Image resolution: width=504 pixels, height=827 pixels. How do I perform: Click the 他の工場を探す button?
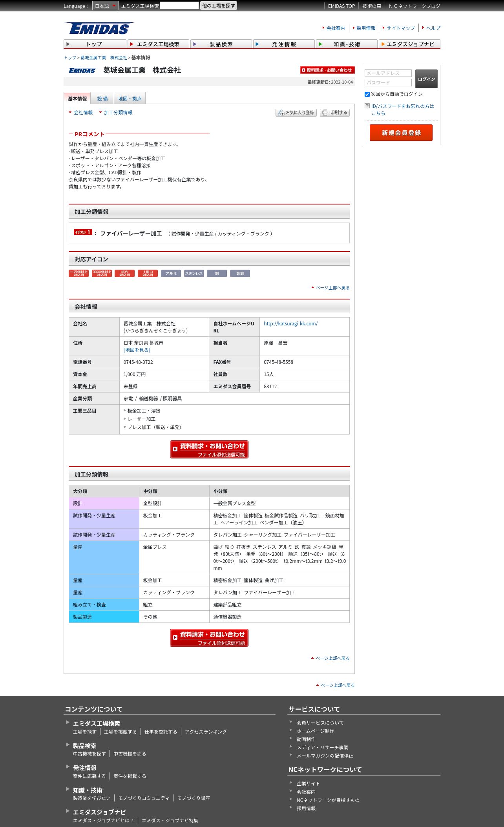[219, 6]
